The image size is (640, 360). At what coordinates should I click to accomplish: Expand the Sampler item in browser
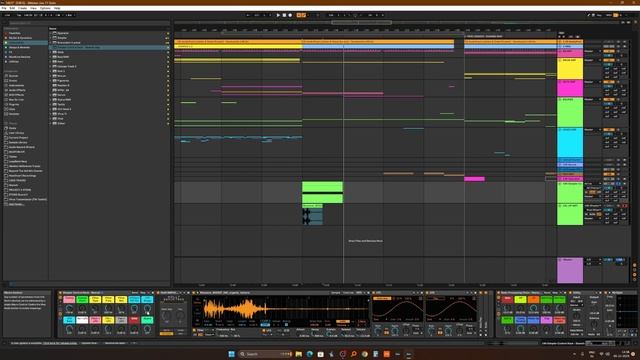click(x=51, y=38)
